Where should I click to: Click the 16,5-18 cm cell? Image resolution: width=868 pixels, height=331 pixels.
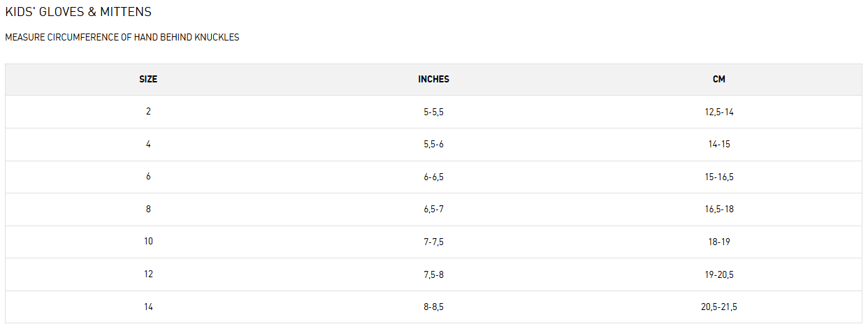point(719,209)
